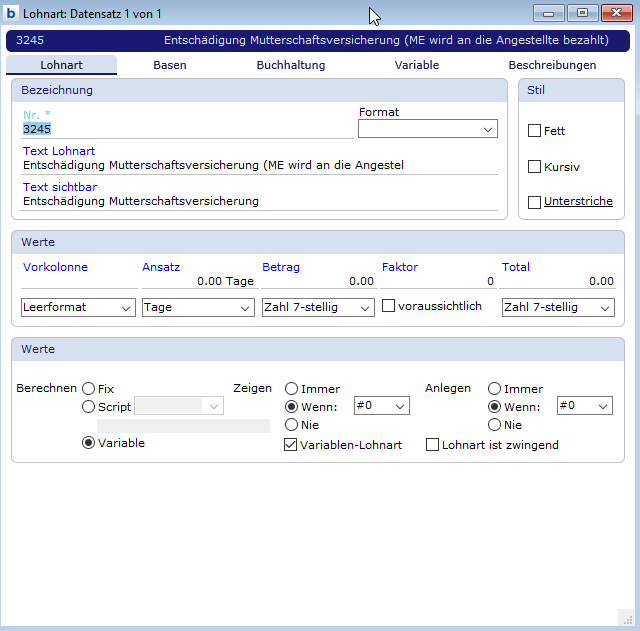
Task: Select the Fix radio button for Berechnen
Action: (x=89, y=388)
